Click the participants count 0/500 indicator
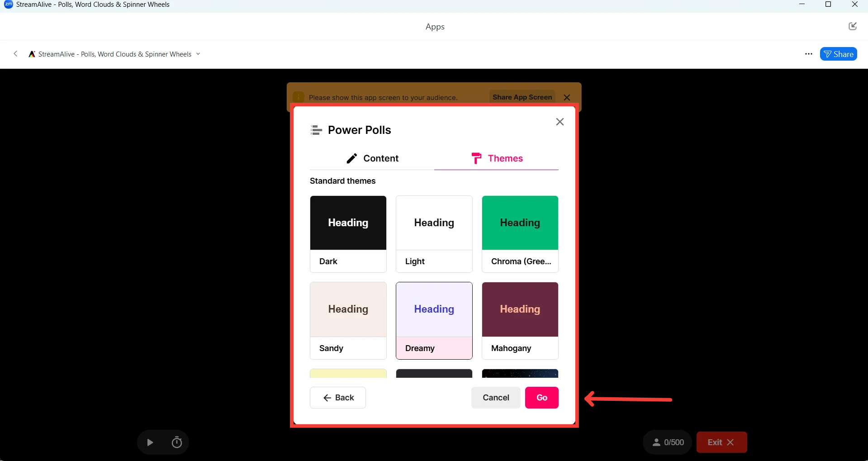This screenshot has width=868, height=461. click(x=668, y=442)
